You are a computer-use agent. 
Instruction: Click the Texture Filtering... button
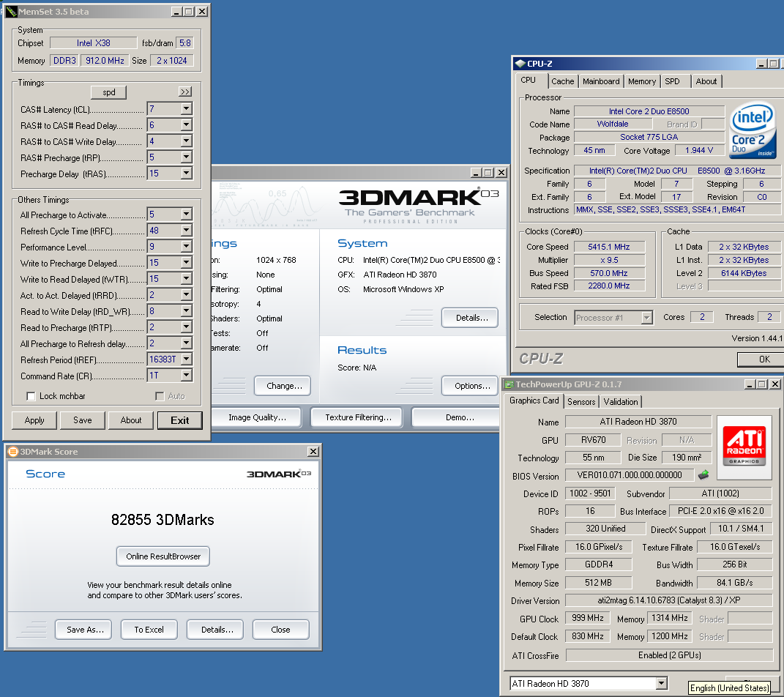[356, 417]
